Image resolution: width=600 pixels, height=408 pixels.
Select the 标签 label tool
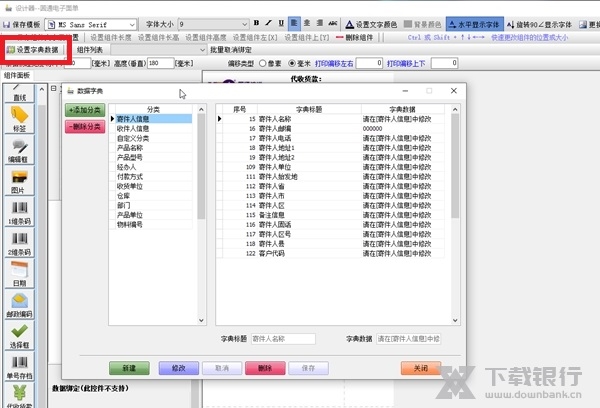coord(20,119)
